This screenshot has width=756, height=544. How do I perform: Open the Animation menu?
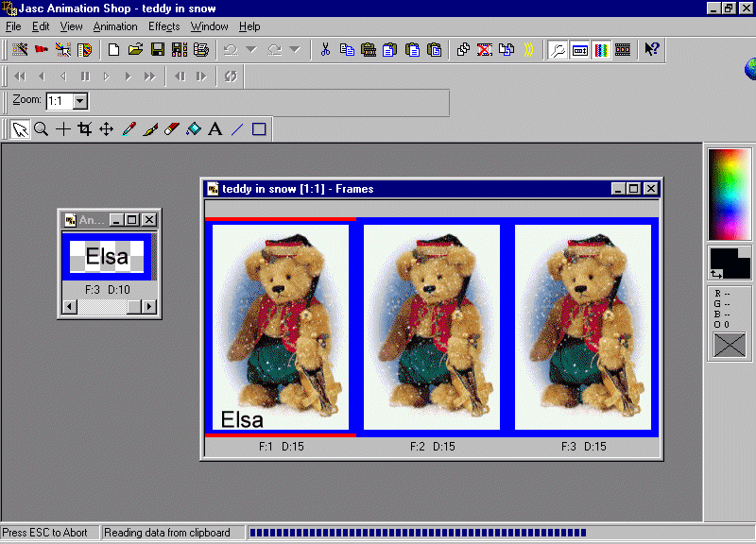coord(115,26)
